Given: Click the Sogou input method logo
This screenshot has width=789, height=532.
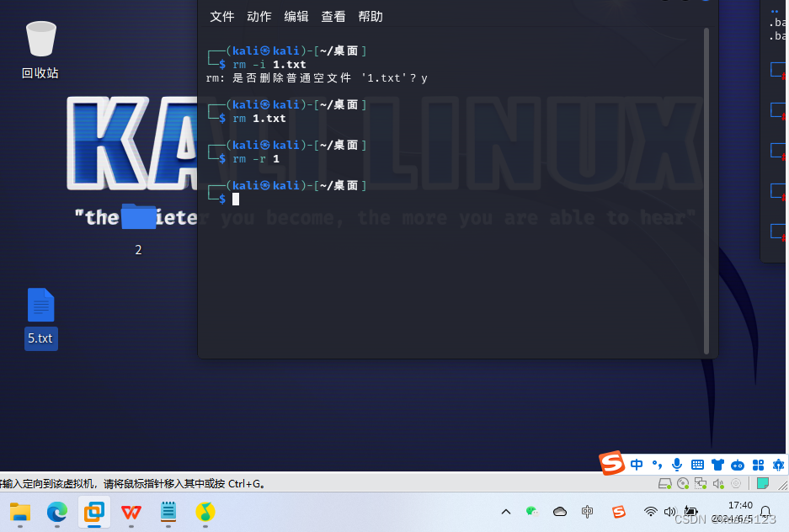Looking at the screenshot, I should (x=612, y=463).
